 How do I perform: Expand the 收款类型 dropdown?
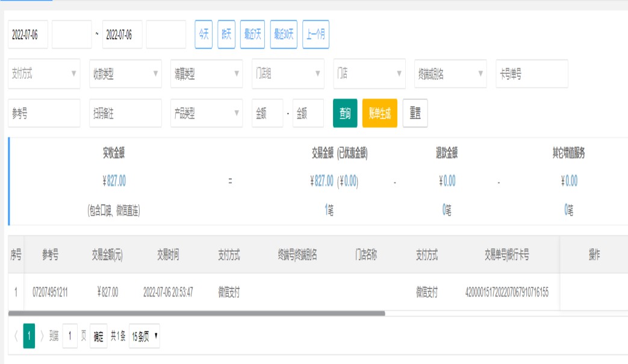click(125, 74)
